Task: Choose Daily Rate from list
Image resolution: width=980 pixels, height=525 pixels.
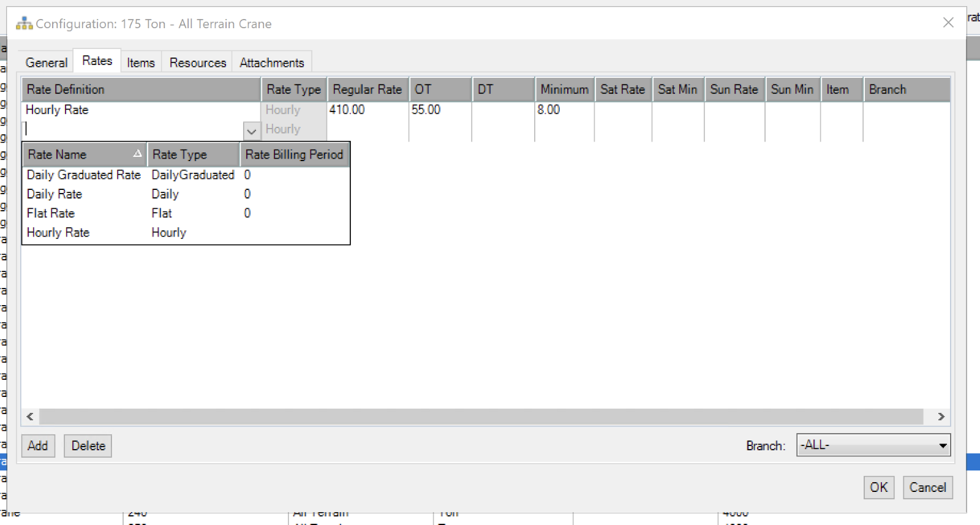Action: (186, 194)
